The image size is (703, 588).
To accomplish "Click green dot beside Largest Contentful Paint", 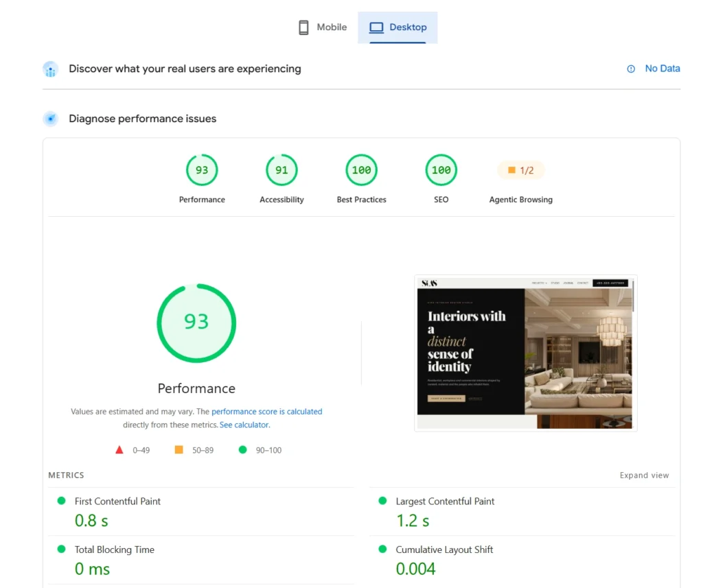I will pos(382,501).
